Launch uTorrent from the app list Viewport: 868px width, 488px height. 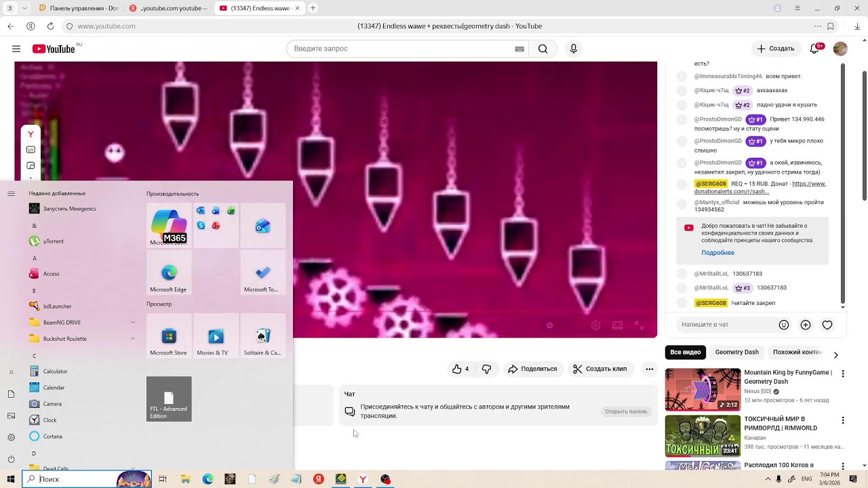tap(82, 241)
